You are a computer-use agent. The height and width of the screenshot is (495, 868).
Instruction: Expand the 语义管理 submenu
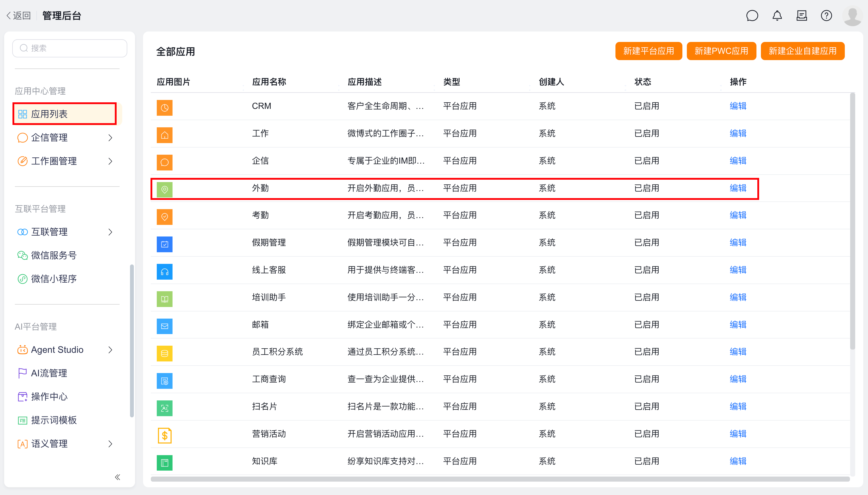click(110, 444)
